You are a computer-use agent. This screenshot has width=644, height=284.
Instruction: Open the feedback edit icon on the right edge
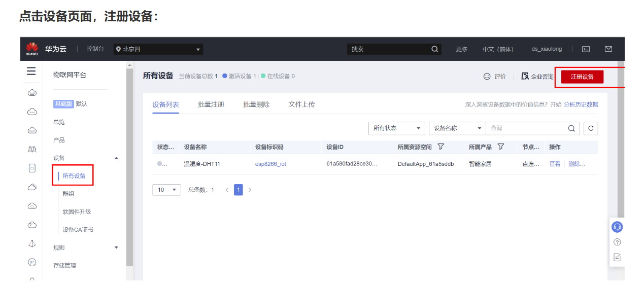(x=617, y=257)
